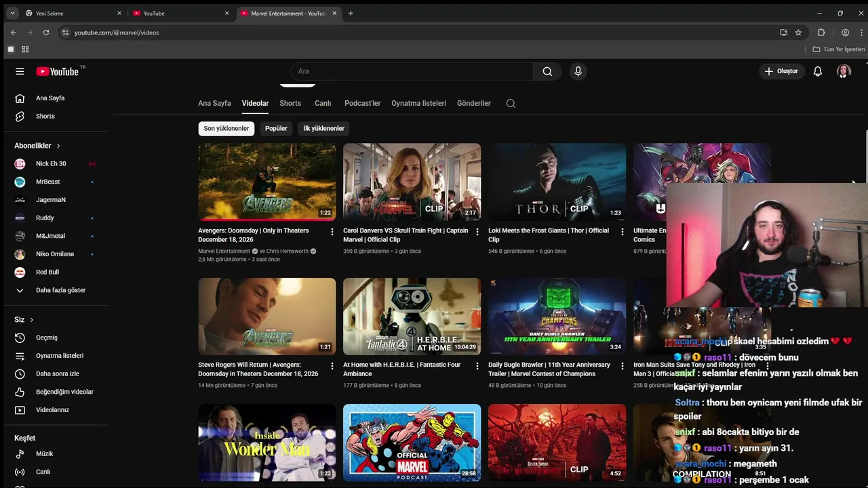Open options for Steve Rogers Will Return

click(x=332, y=366)
